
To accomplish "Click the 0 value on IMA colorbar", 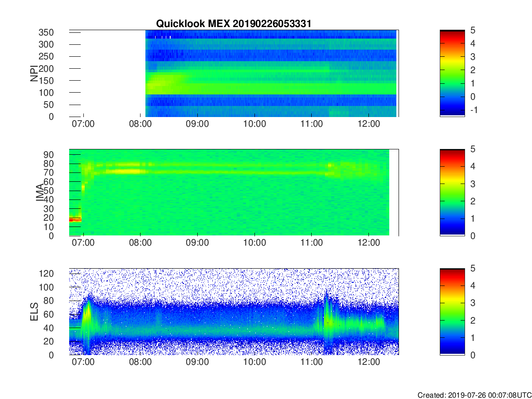I will coord(473,235).
